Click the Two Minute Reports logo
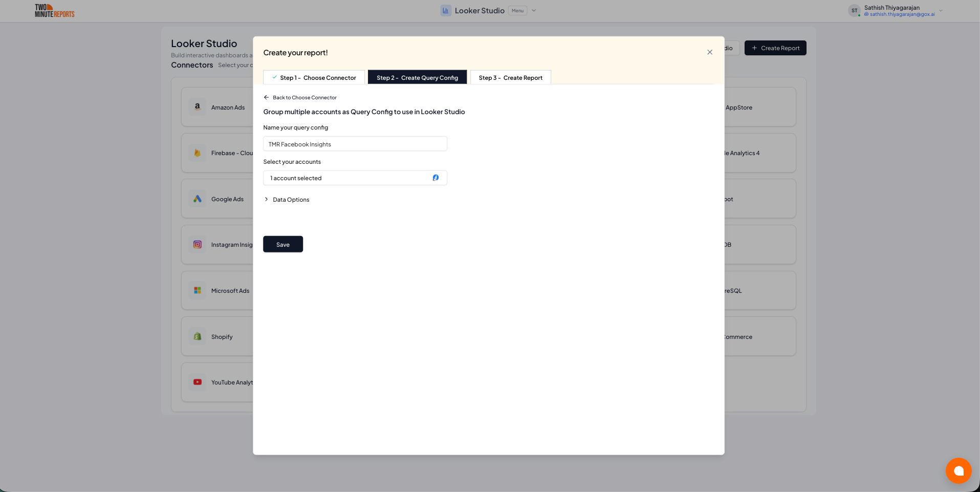Screen dimensions: 980x492 (54, 10)
